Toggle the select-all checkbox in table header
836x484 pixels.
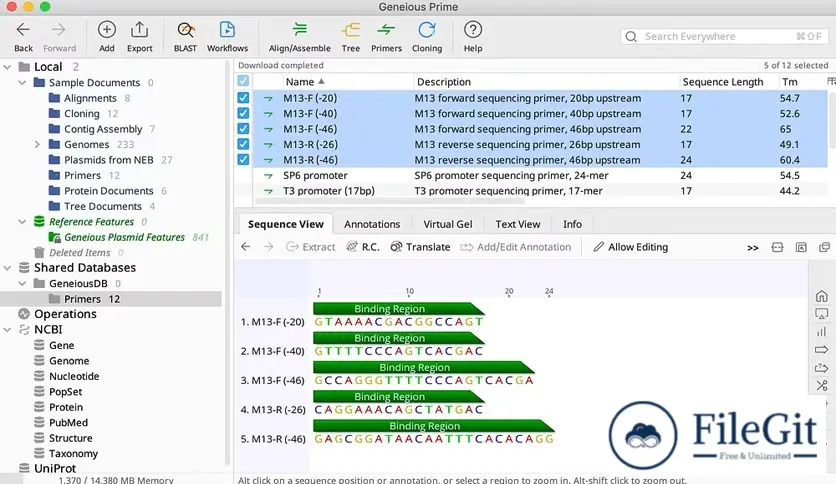(x=243, y=81)
